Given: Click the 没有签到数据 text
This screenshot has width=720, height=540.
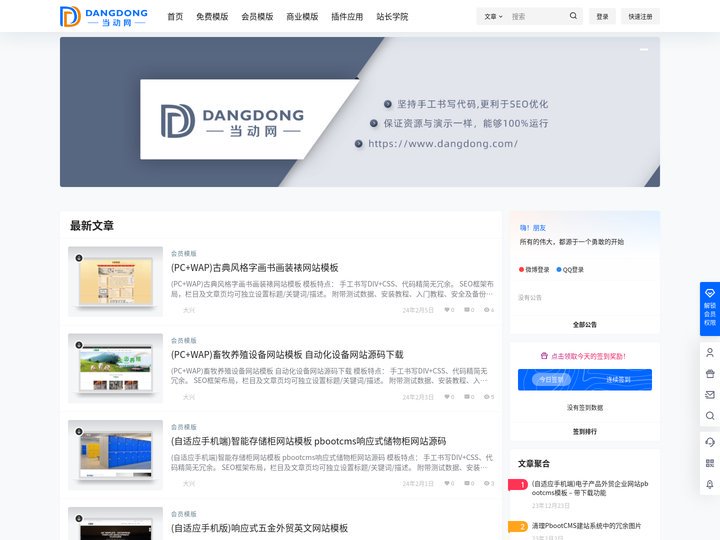Looking at the screenshot, I should (585, 407).
